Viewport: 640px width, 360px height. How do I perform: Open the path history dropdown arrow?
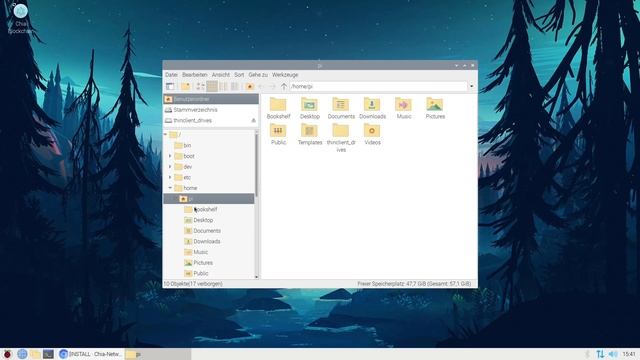[x=471, y=86]
